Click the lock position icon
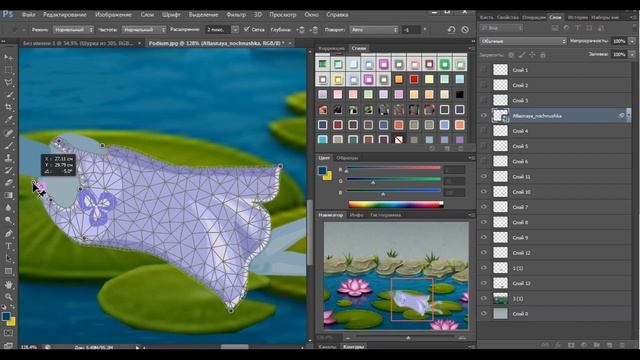This screenshot has height=360, width=640. point(532,55)
